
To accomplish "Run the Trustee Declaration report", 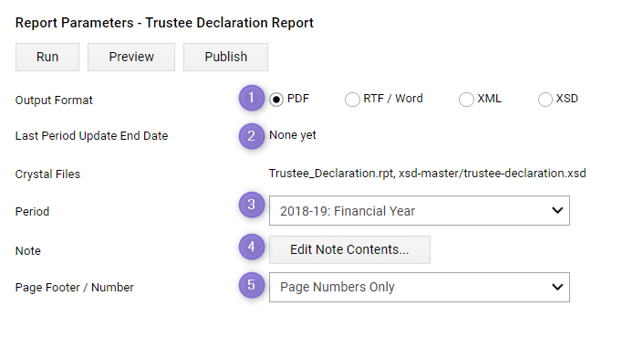I will point(47,57).
